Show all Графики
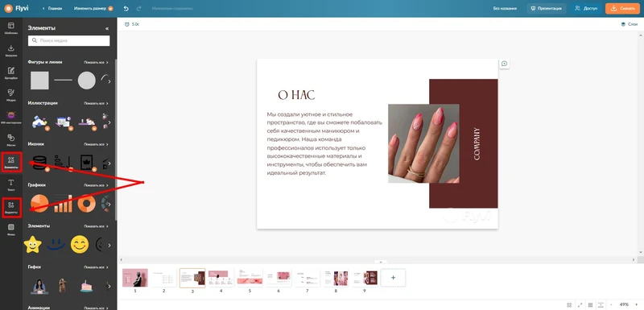The width and height of the screenshot is (644, 310). click(x=96, y=185)
